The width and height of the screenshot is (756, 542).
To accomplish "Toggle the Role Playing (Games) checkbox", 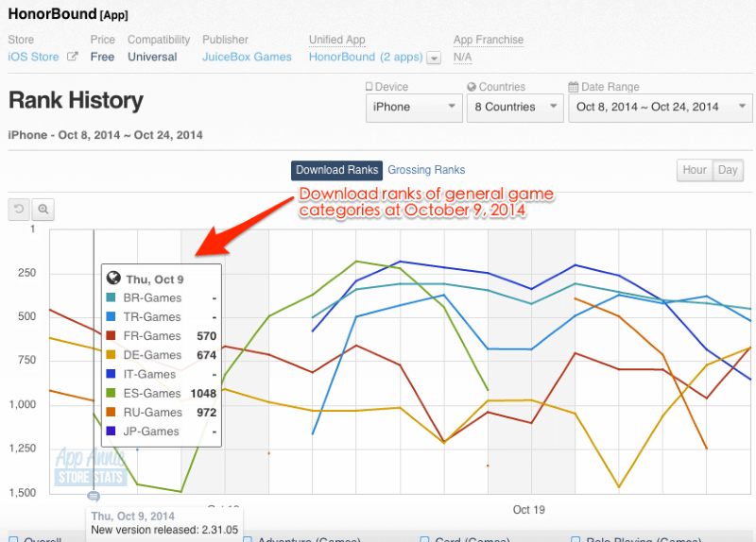I will pos(576,539).
